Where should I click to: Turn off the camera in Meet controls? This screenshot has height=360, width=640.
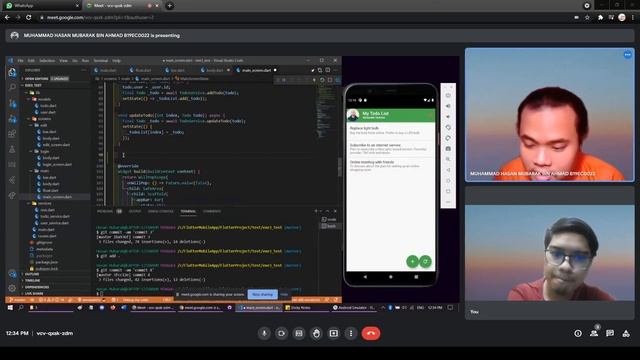tap(281, 333)
